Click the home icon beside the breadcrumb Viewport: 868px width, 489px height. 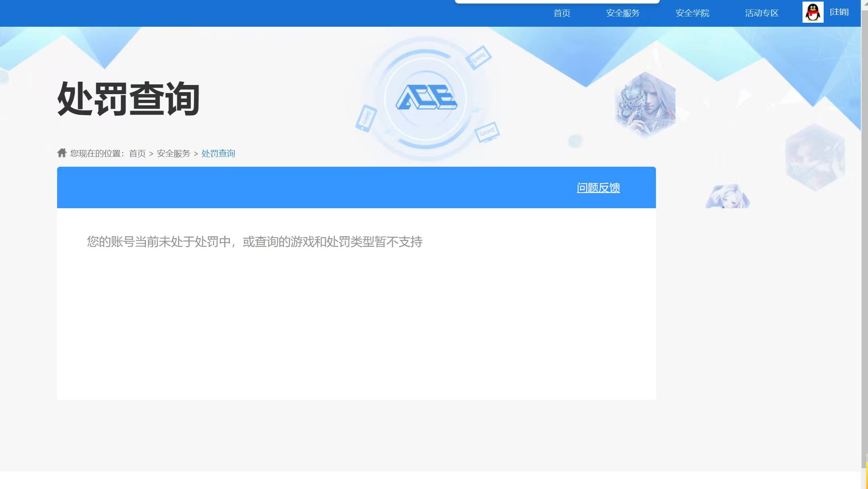coord(62,153)
